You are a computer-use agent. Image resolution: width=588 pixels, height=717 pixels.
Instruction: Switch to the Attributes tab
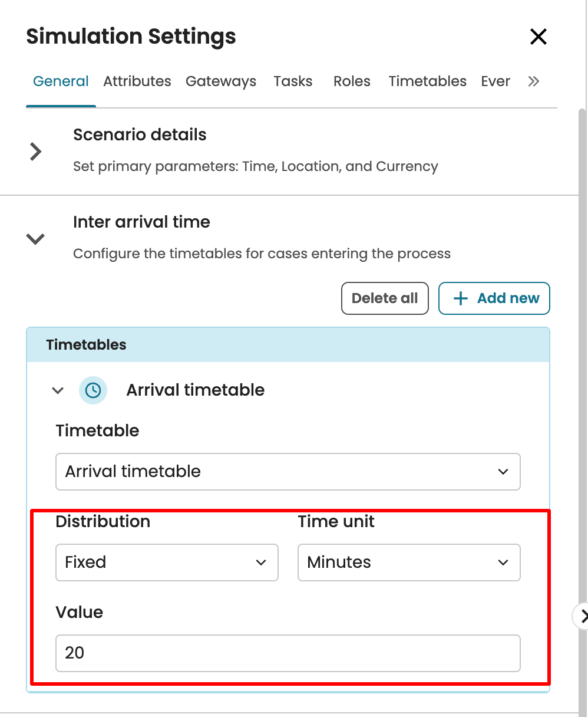(137, 81)
